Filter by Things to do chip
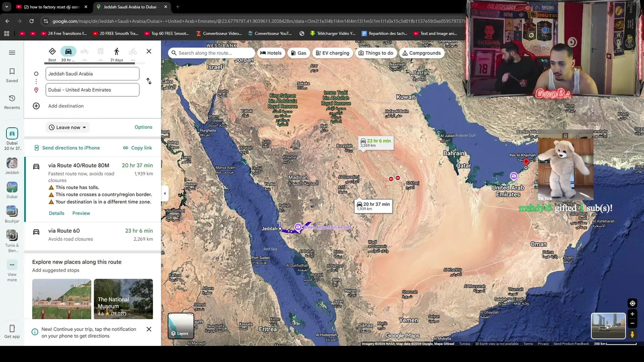644x362 pixels. (x=375, y=53)
